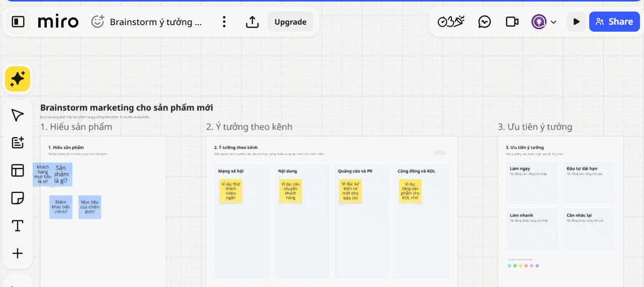
Task: Open the comments chat icon
Action: pyautogui.click(x=485, y=22)
